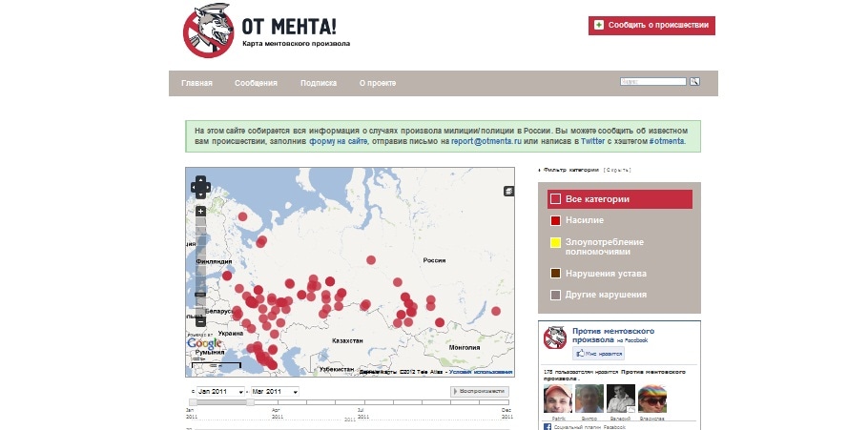The width and height of the screenshot is (868, 430).
Task: Select the Все категории filter
Action: point(620,199)
